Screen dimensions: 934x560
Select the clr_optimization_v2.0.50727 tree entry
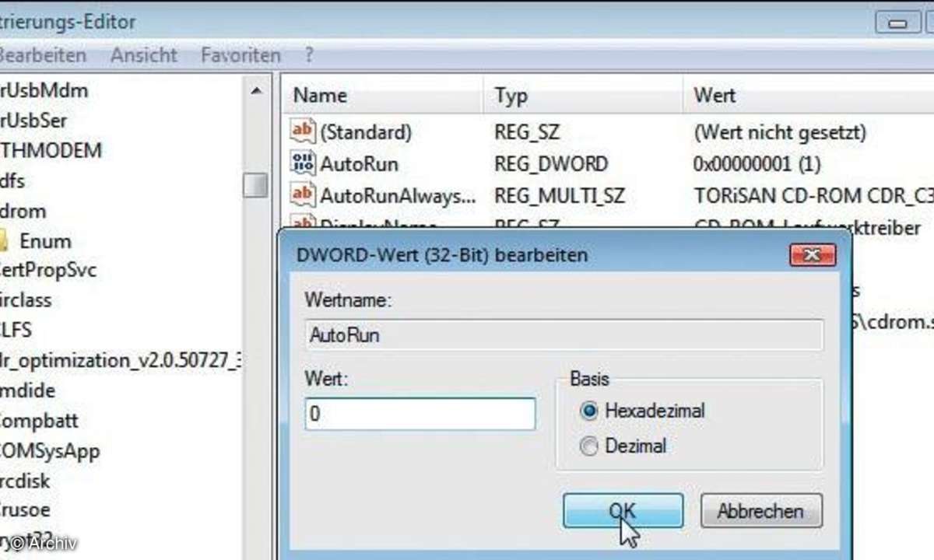tap(120, 361)
